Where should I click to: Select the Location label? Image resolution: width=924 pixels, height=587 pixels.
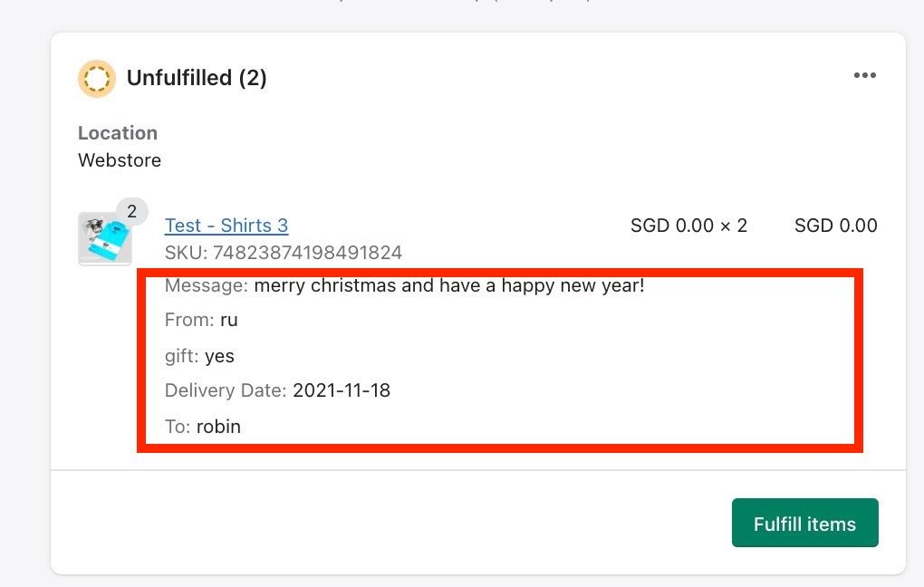(x=118, y=133)
